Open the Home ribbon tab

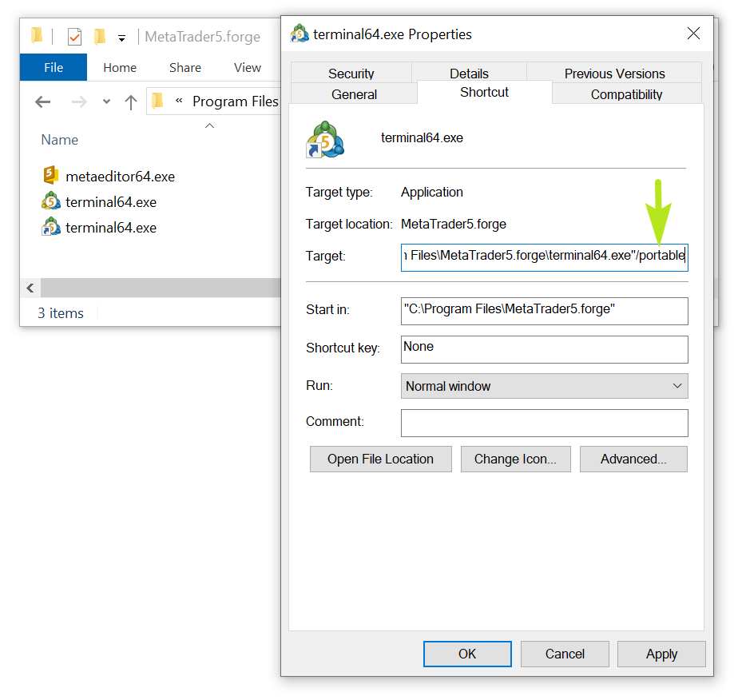point(120,67)
